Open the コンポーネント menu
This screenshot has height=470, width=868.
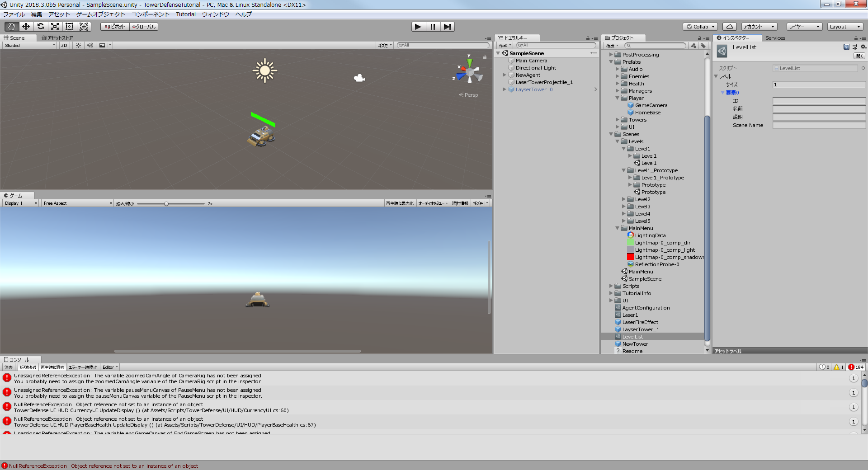(151, 14)
